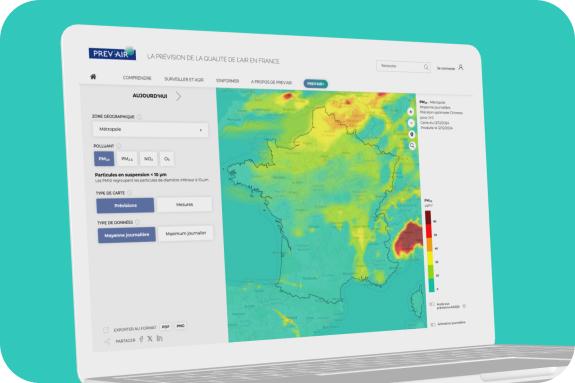Open the A propos de Prev'air menu
This screenshot has height=383, width=575.
tap(271, 82)
